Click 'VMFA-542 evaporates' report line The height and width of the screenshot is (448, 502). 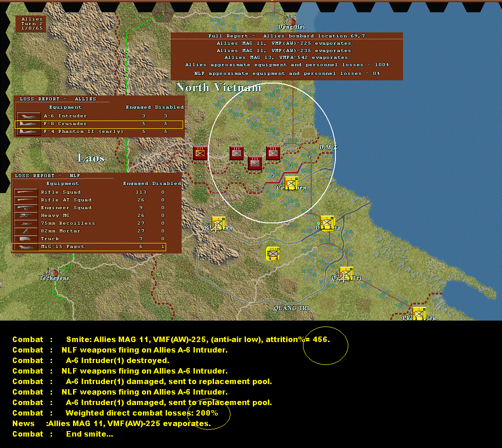287,58
